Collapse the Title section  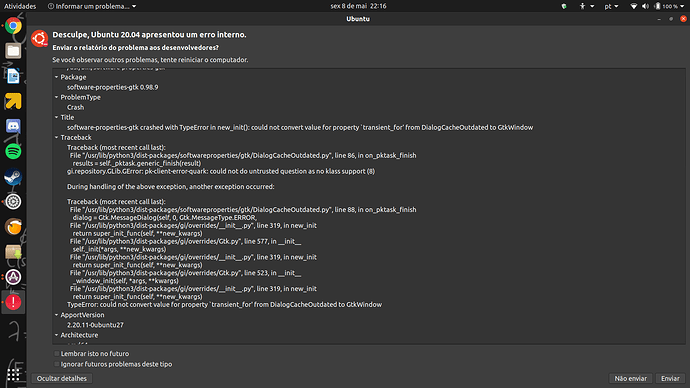coord(56,117)
